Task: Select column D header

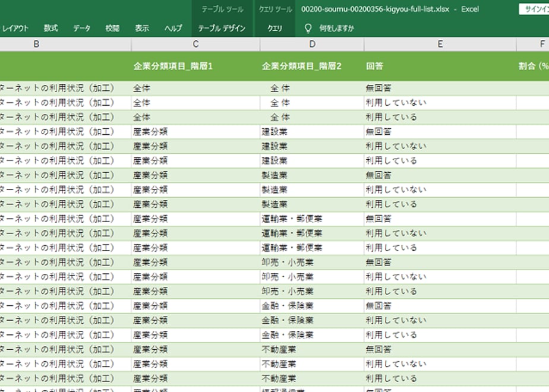Action: [x=312, y=44]
